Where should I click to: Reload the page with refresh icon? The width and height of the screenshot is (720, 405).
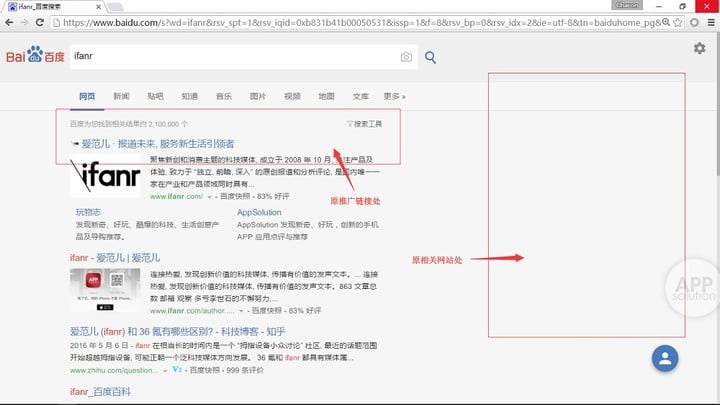click(39, 22)
